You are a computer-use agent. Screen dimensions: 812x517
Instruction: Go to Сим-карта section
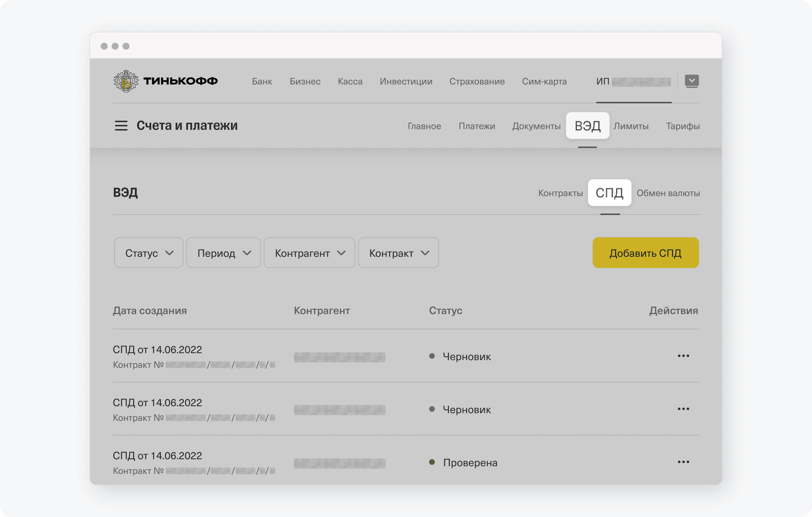click(544, 81)
